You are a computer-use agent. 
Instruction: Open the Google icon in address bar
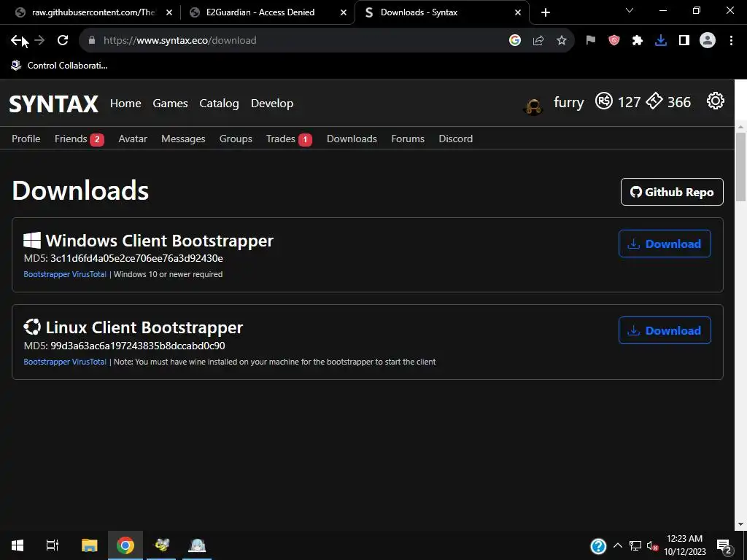[x=515, y=41]
